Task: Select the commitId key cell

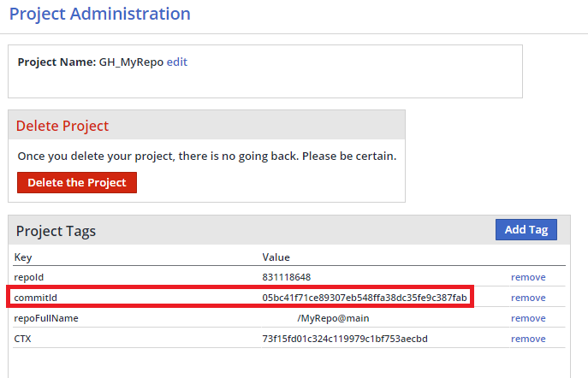Action: click(x=35, y=298)
